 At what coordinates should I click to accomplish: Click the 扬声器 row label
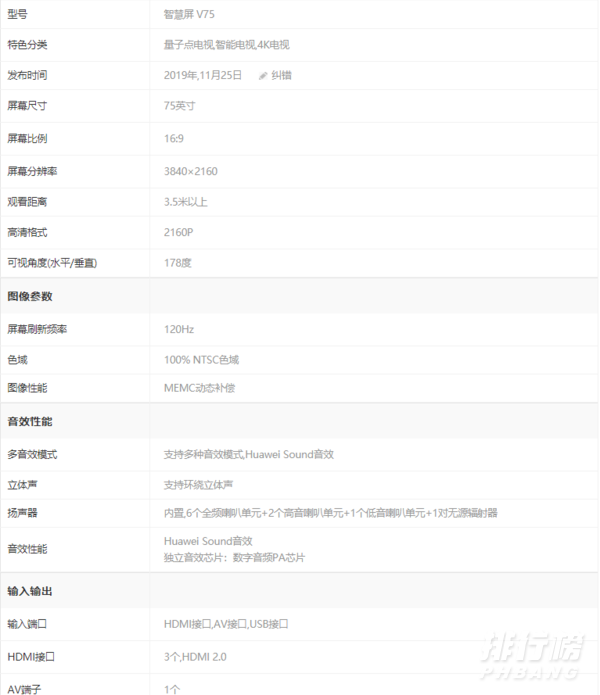point(22,513)
